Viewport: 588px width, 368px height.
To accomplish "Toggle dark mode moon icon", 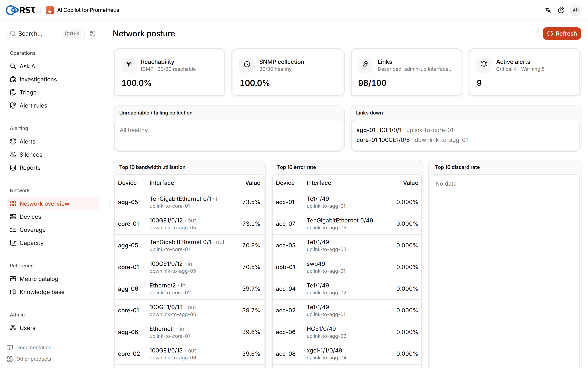I will click(x=561, y=10).
